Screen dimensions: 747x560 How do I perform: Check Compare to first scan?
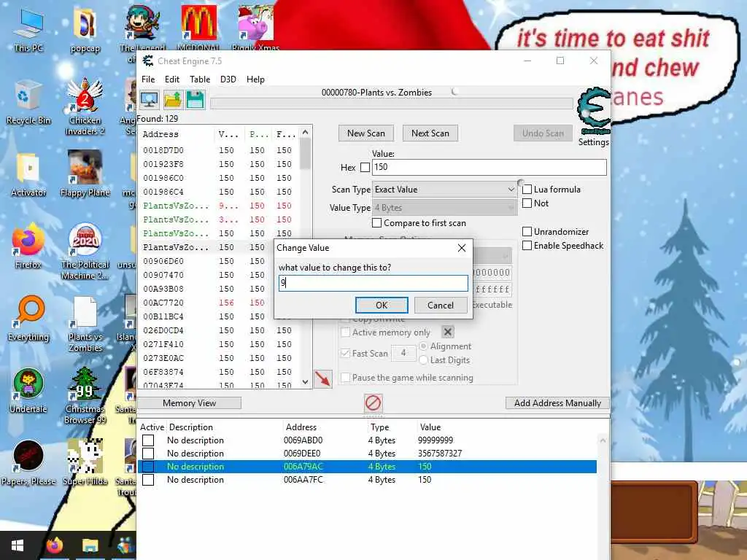(x=377, y=223)
